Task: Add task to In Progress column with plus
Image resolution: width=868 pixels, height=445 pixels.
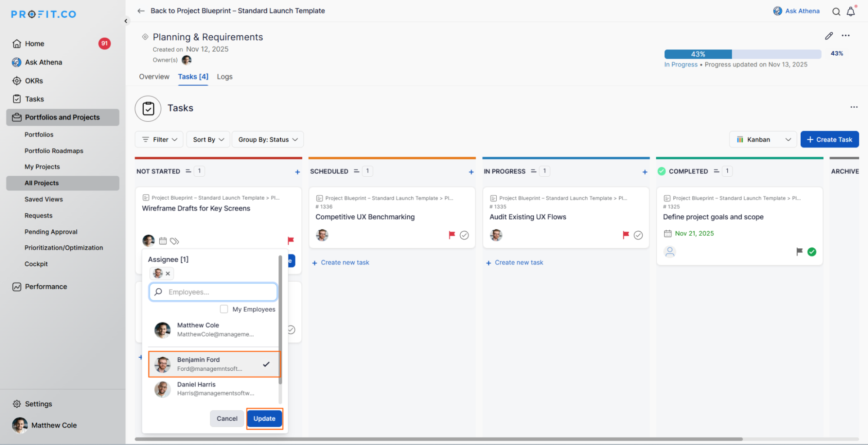Action: (x=644, y=172)
